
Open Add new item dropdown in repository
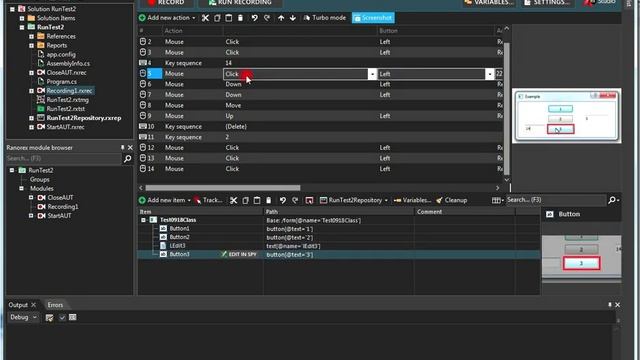(x=165, y=200)
